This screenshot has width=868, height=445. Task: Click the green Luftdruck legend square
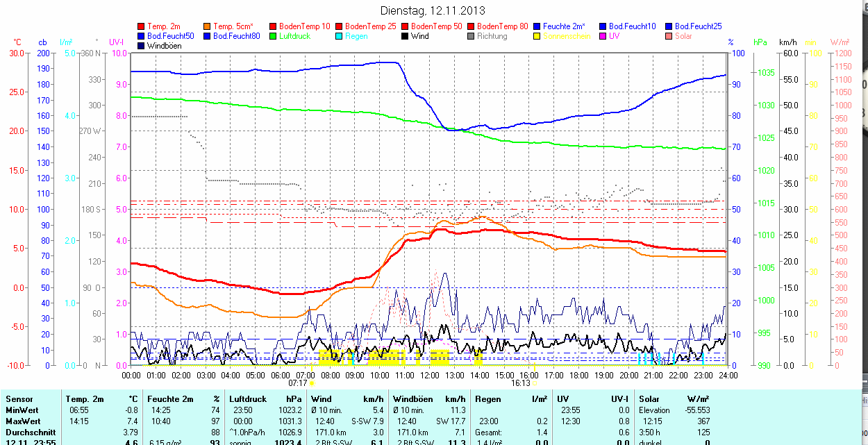tap(274, 36)
